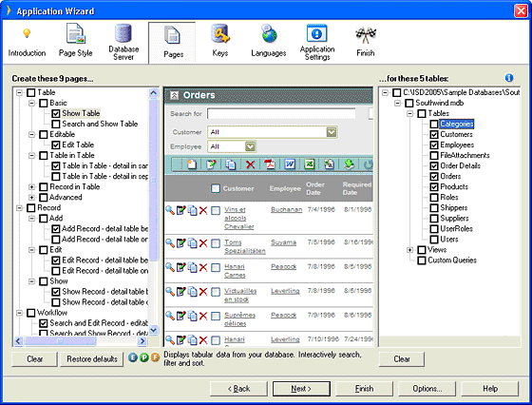The height and width of the screenshot is (405, 532).
Task: Uncheck the Customers table checkbox
Action: [434, 134]
